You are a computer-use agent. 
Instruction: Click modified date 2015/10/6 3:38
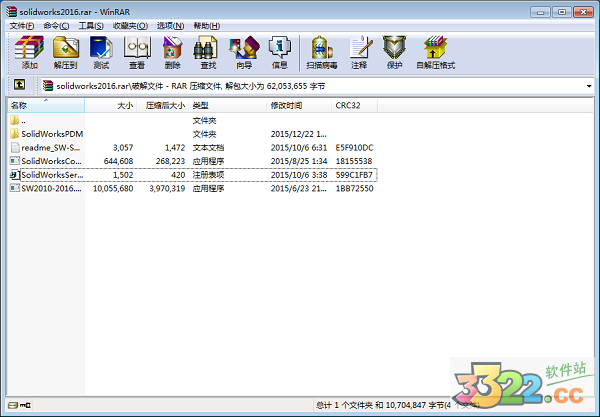(299, 175)
